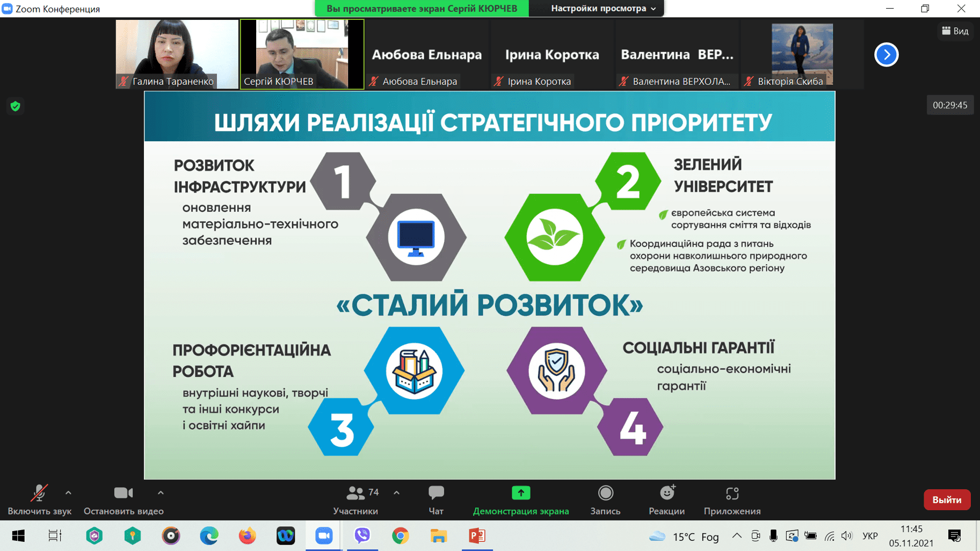Image resolution: width=980 pixels, height=551 pixels.
Task: Switch to PowerPoint on the taskbar
Action: click(x=477, y=536)
